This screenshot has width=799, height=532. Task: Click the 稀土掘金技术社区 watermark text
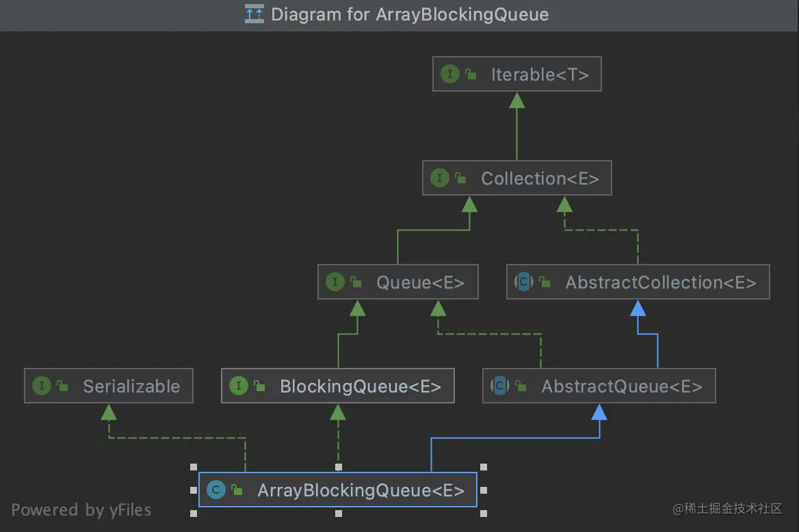pos(728,509)
